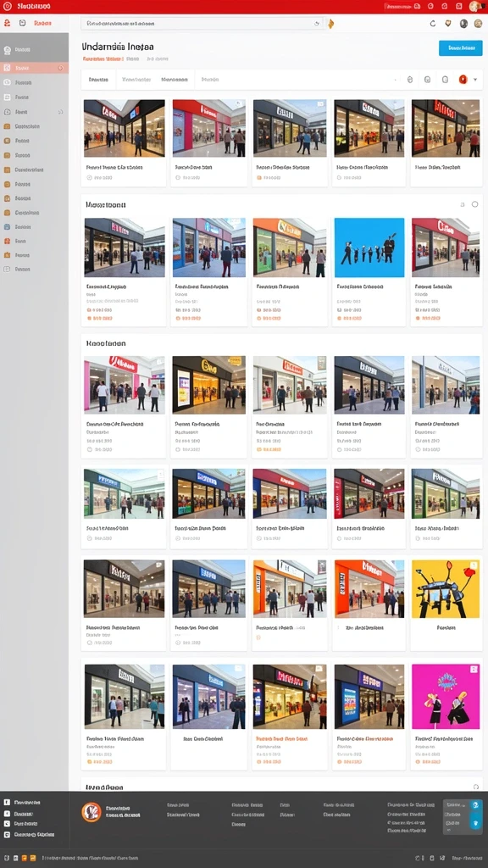Toggle the orange marker under third top-row card
The height and width of the screenshot is (868, 488).
tap(259, 178)
